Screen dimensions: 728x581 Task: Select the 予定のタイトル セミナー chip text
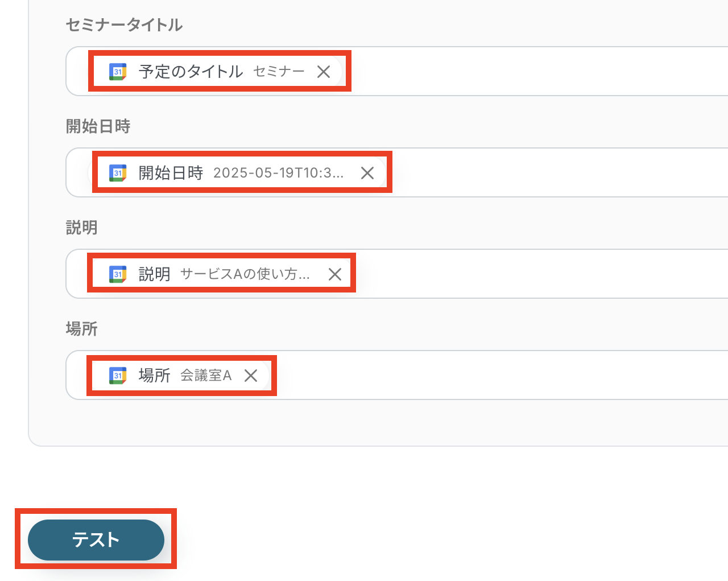[x=222, y=72]
